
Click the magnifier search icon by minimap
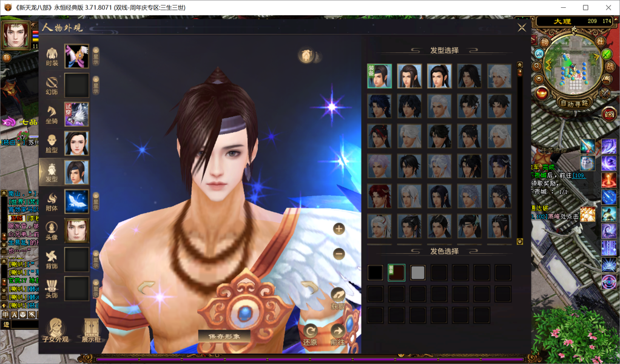537,66
